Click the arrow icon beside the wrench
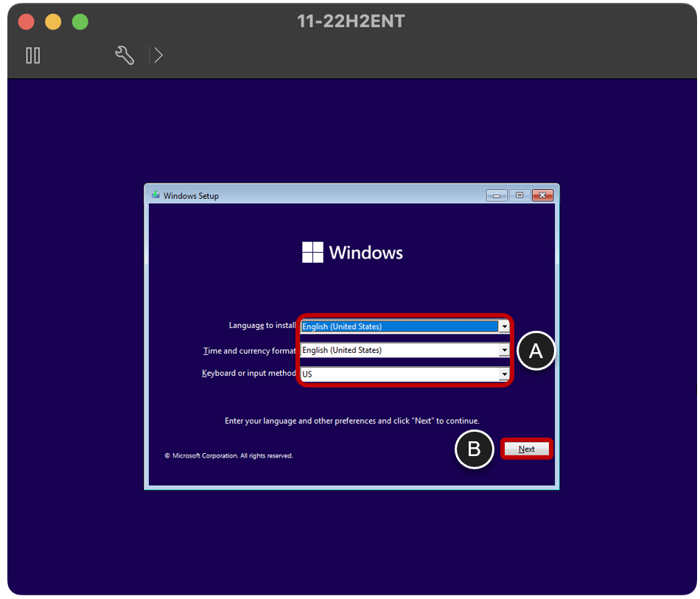700x599 pixels. pyautogui.click(x=158, y=55)
